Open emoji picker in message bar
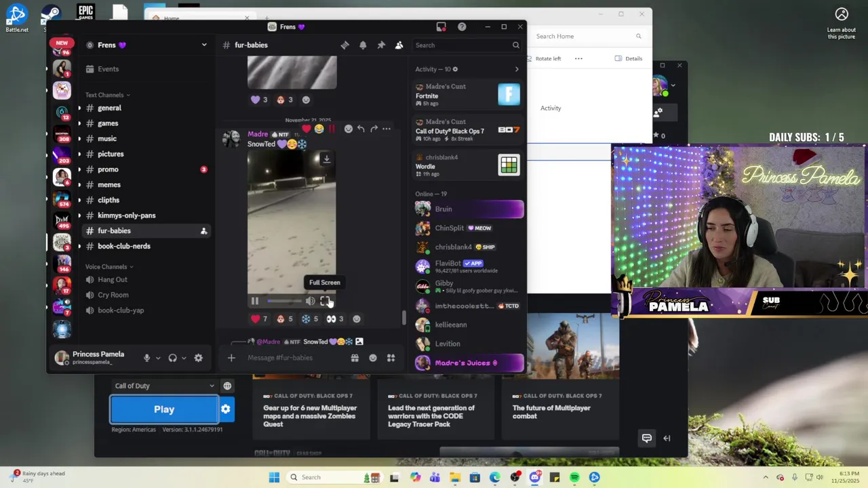The width and height of the screenshot is (868, 488). point(373,358)
